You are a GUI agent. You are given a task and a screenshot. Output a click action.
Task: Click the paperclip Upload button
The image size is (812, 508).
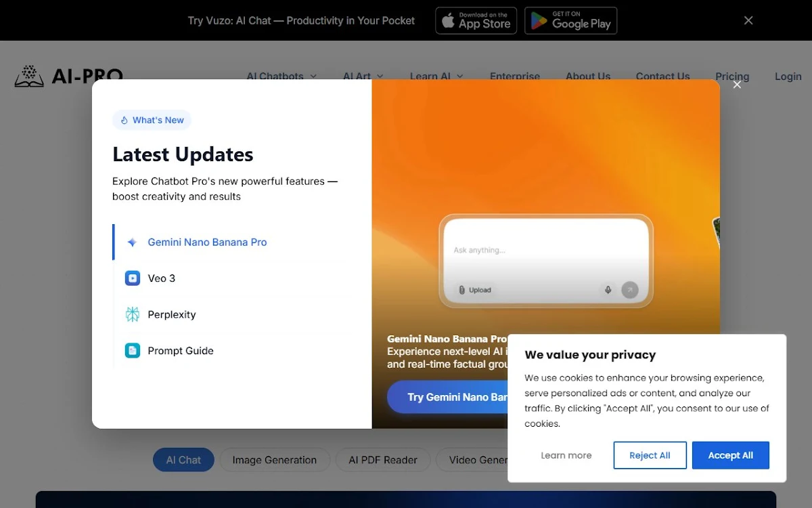tap(475, 290)
